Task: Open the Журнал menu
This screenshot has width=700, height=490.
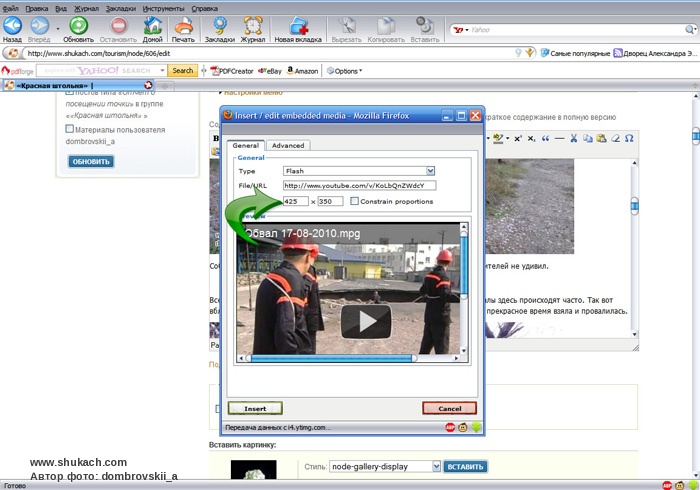Action: tap(86, 8)
